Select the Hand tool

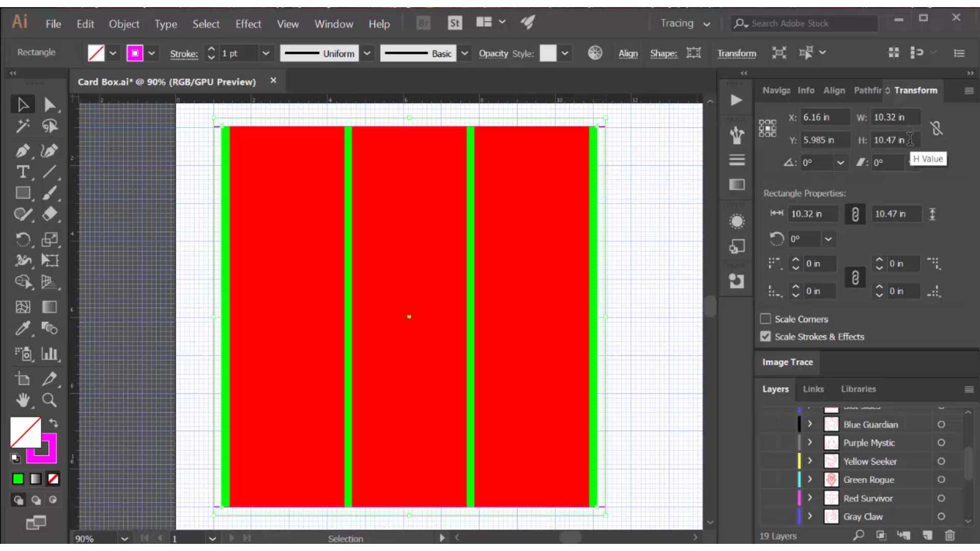[x=24, y=401]
